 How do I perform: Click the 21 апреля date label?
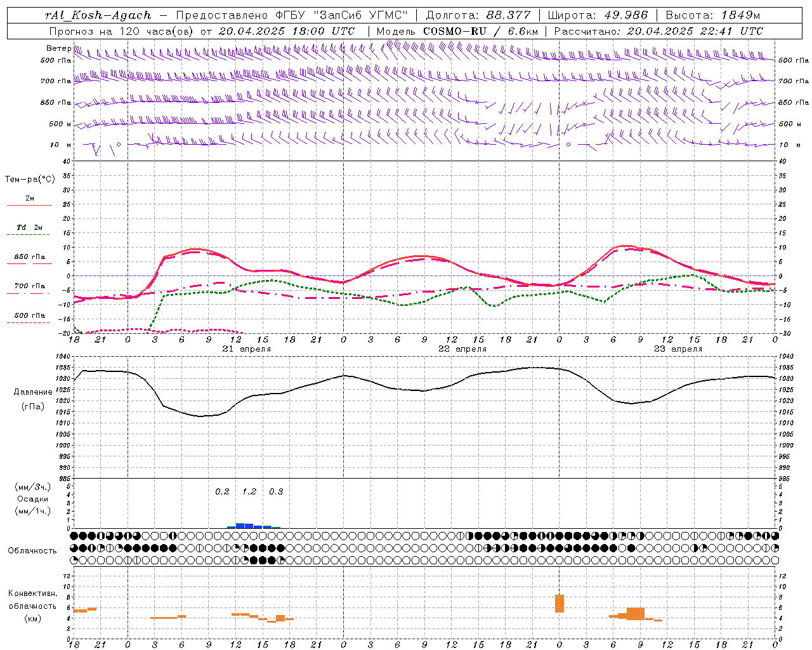(x=246, y=349)
